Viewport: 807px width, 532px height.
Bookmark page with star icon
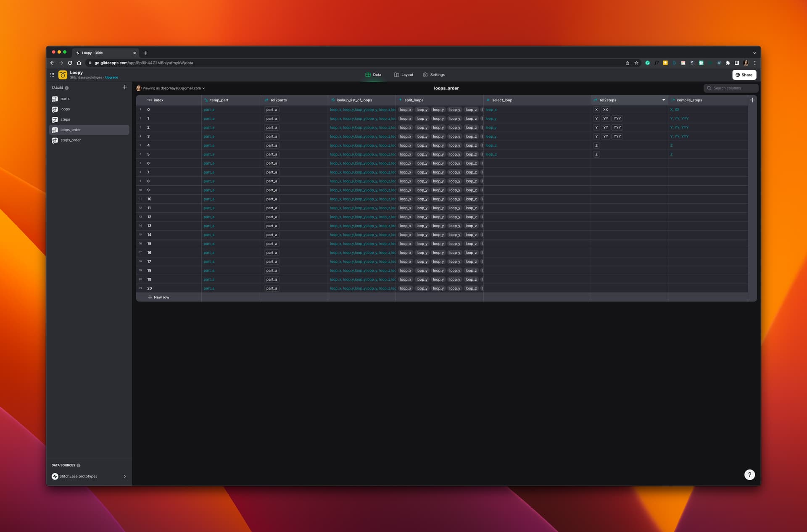tap(636, 63)
